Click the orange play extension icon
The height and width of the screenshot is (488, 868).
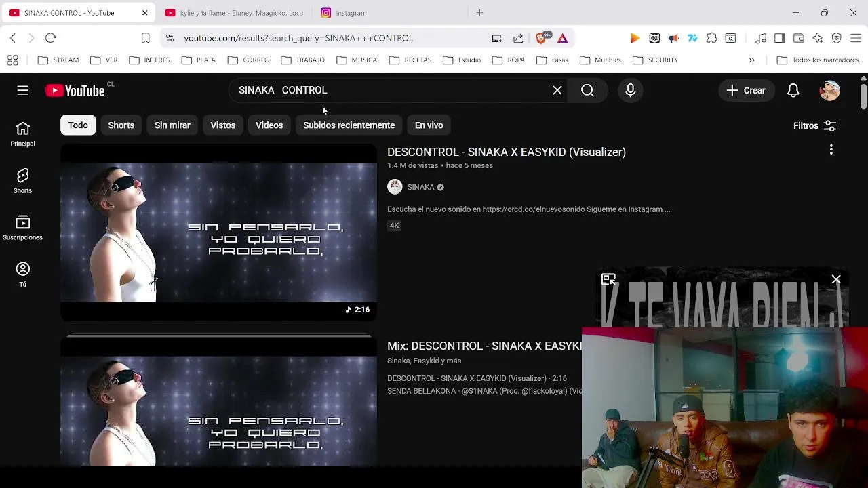coord(635,38)
